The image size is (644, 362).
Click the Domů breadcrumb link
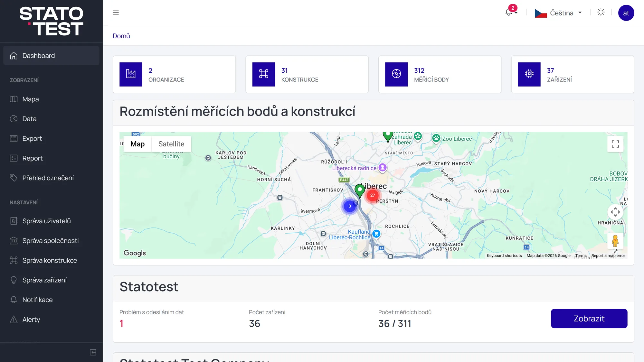click(x=121, y=36)
